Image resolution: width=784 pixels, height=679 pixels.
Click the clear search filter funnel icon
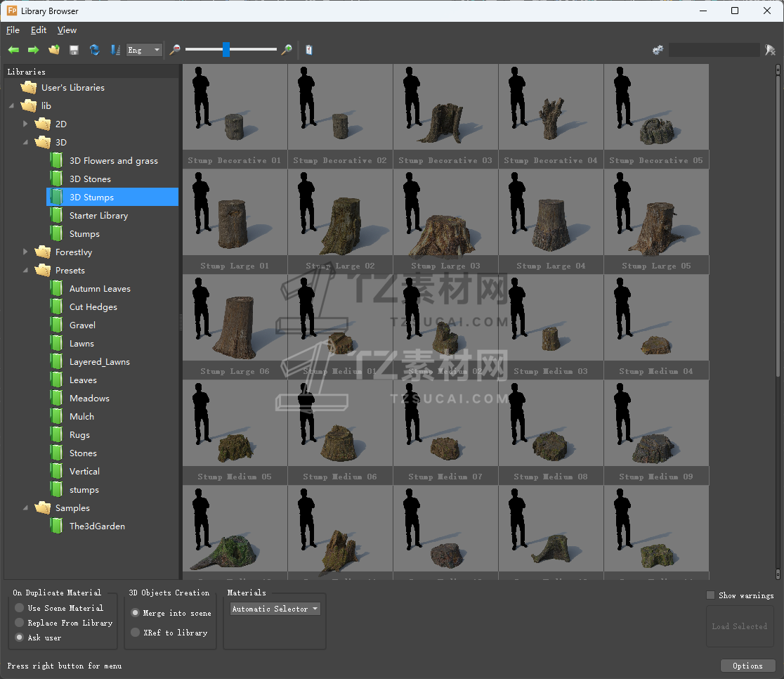click(770, 50)
